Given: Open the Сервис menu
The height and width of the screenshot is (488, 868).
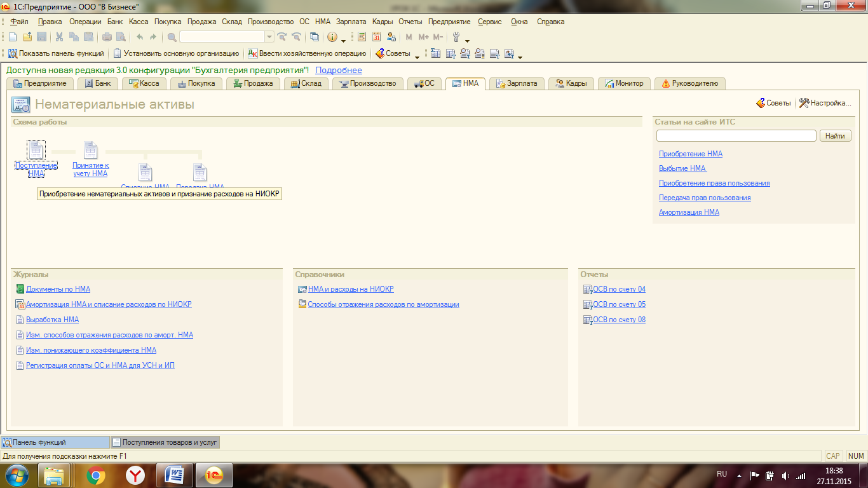Looking at the screenshot, I should coord(490,22).
